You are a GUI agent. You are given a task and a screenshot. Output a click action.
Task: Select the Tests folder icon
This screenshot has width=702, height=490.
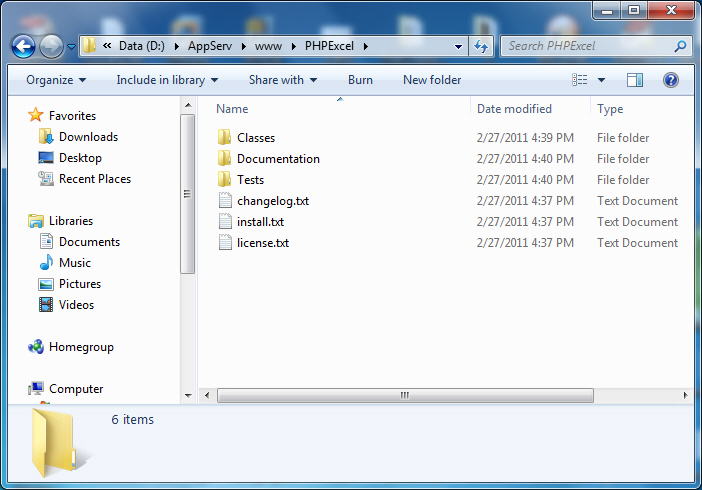point(224,180)
